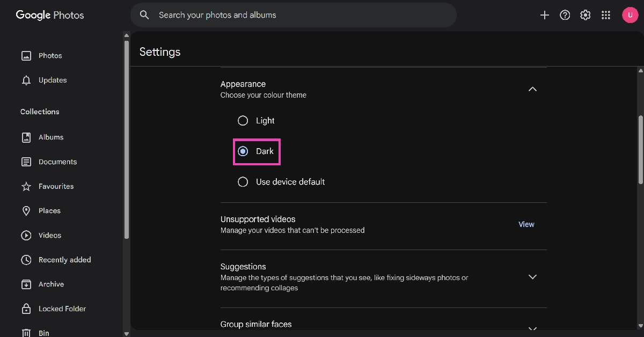Viewport: 644px width, 337px height.
Task: Click the settings page vertical scrollbar
Action: click(640, 150)
